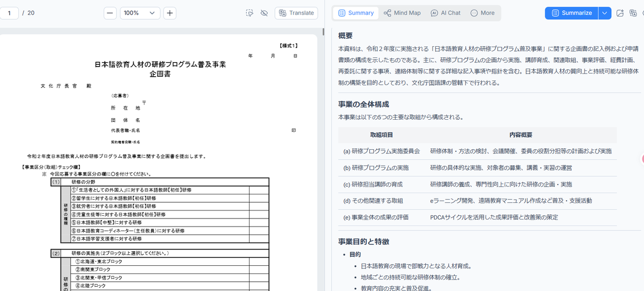644x291 pixels.
Task: Open the 100% zoom level dropdown
Action: coord(140,13)
